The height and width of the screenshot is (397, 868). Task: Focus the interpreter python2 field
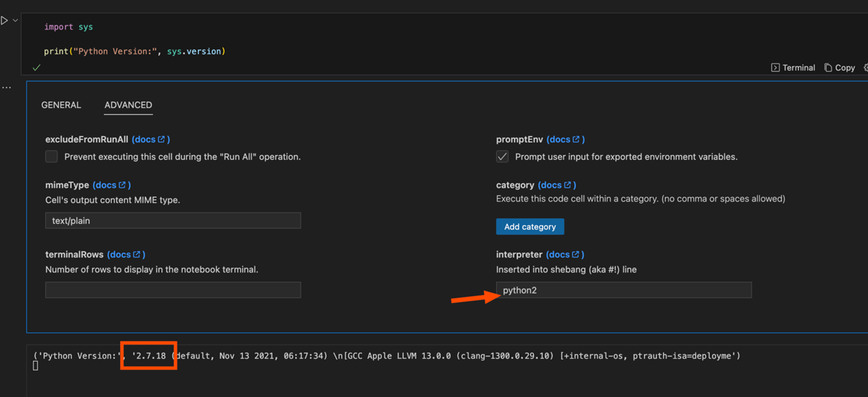pyautogui.click(x=624, y=290)
